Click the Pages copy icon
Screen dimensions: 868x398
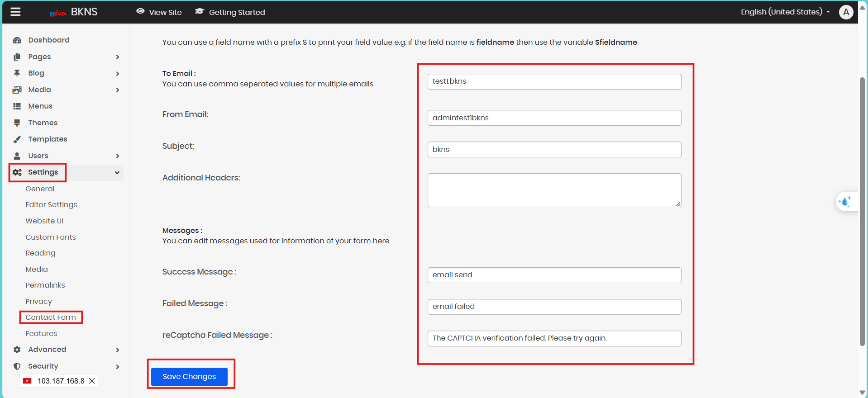click(17, 57)
